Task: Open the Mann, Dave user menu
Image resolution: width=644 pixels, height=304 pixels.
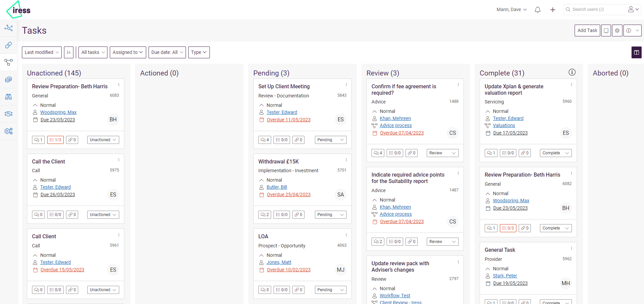Action: [x=511, y=9]
